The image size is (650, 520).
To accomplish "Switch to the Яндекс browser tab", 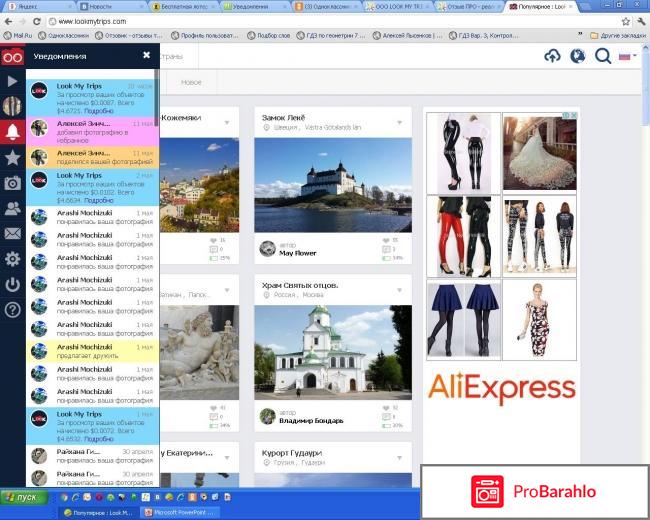I will click(x=39, y=6).
